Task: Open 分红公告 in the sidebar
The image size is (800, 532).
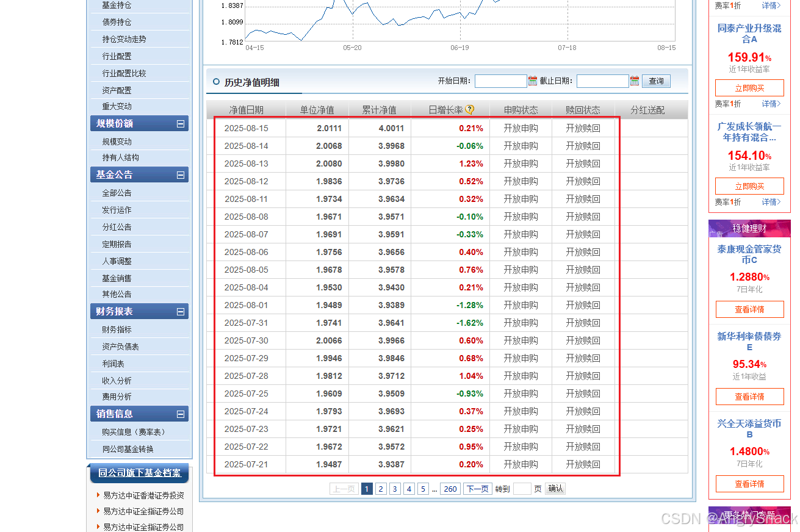Action: [117, 227]
